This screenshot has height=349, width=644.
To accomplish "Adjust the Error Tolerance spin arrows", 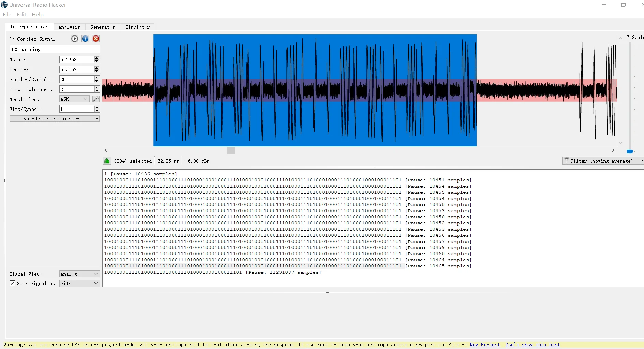I will click(97, 89).
